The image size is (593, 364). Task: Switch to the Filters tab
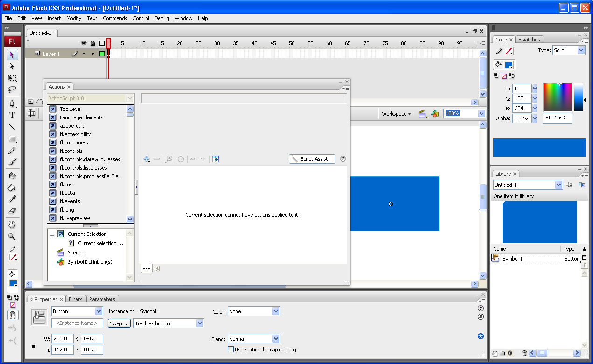[x=76, y=299]
